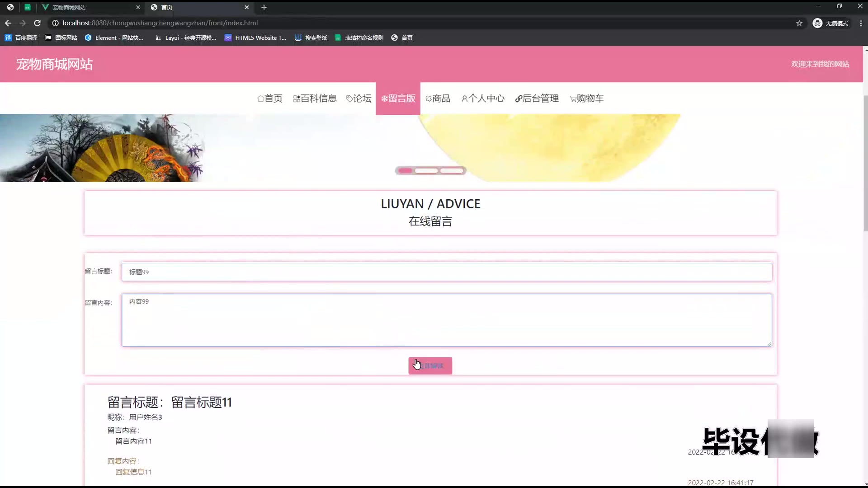The image size is (868, 488).
Task: Click the 留言内容11 message text
Action: point(133,441)
